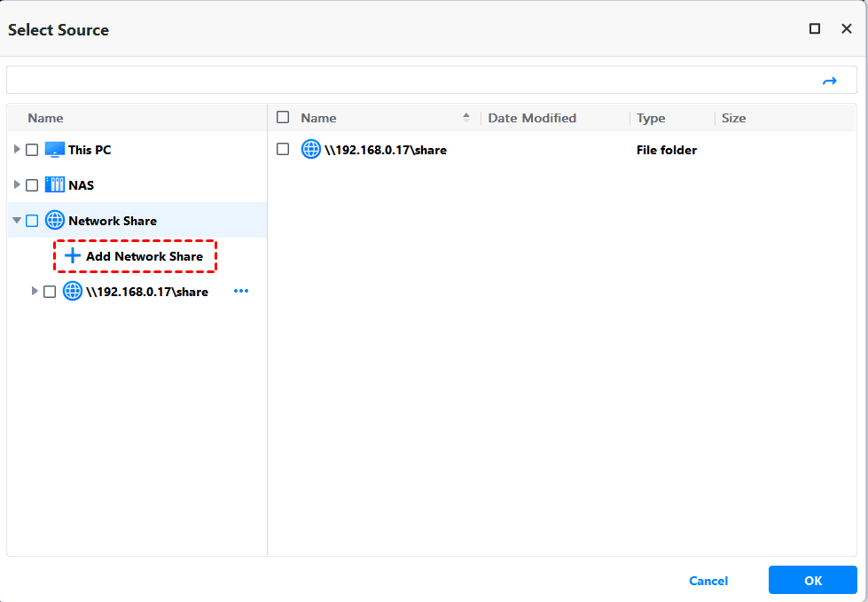The height and width of the screenshot is (602, 868).
Task: Click the blue go arrow in path bar
Action: point(829,81)
